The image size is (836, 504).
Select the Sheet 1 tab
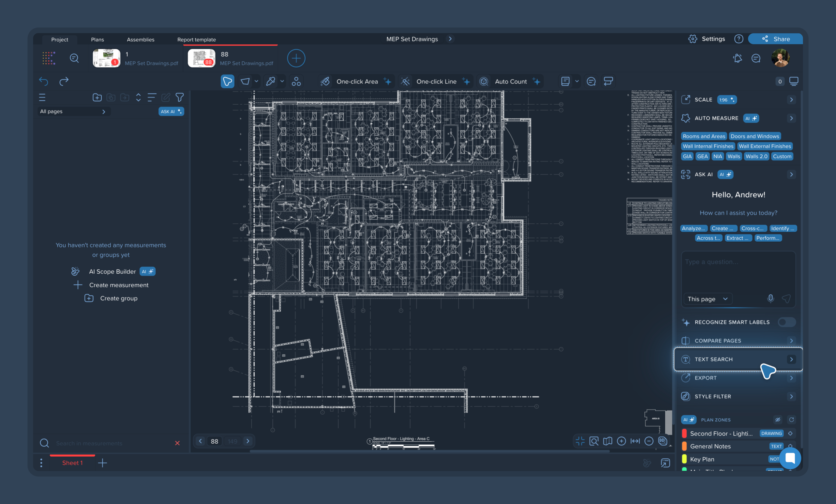click(x=72, y=463)
